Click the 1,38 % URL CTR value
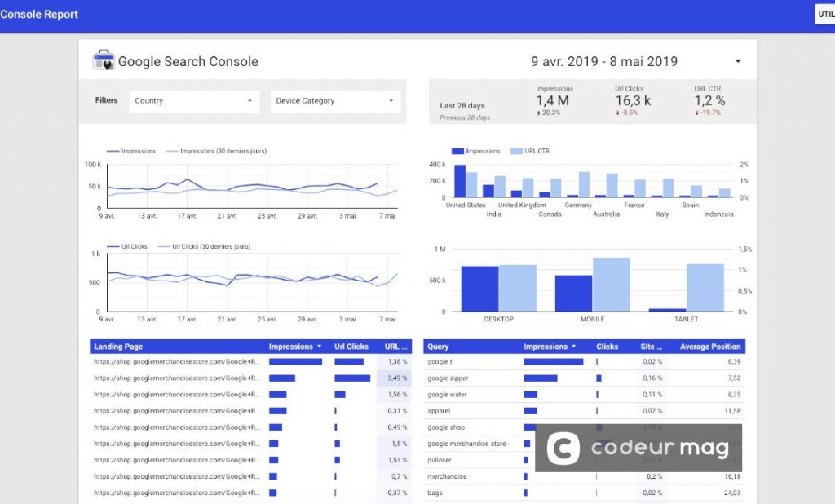835x504 pixels. point(397,362)
